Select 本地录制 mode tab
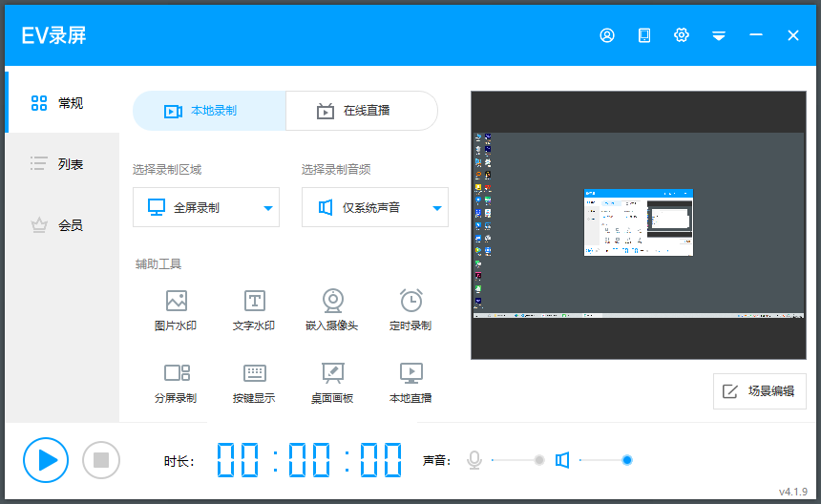Viewport: 821px width, 504px height. pyautogui.click(x=209, y=111)
